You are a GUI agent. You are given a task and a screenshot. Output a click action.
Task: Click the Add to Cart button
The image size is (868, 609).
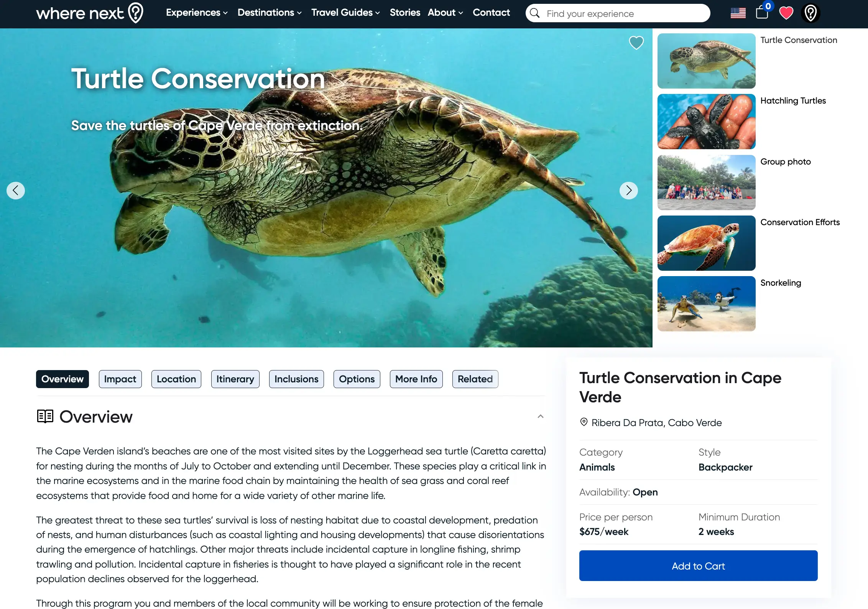(698, 566)
